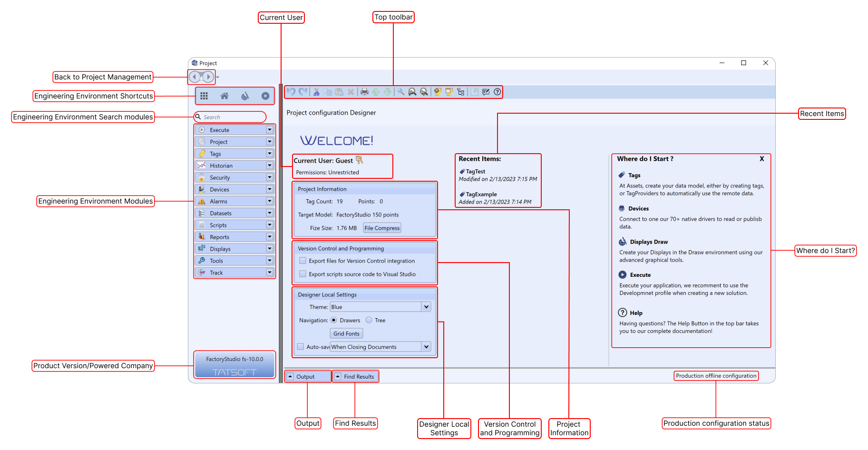Click the File Compress button
Viewport: 868px width, 450px height.
(382, 228)
